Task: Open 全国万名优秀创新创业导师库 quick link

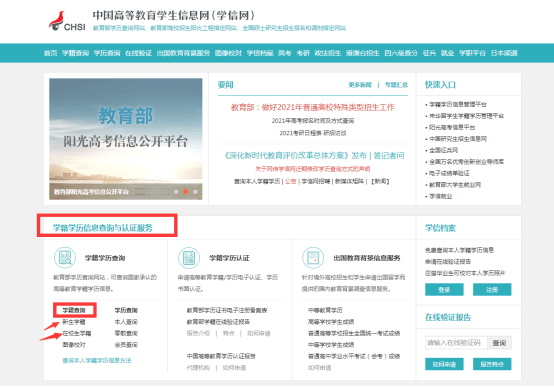Action: click(466, 162)
